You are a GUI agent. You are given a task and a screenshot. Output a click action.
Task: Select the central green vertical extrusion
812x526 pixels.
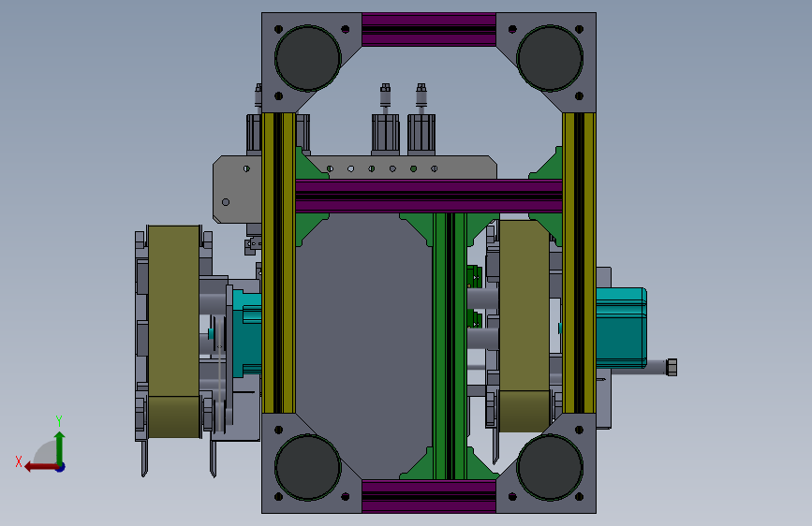pyautogui.click(x=450, y=346)
